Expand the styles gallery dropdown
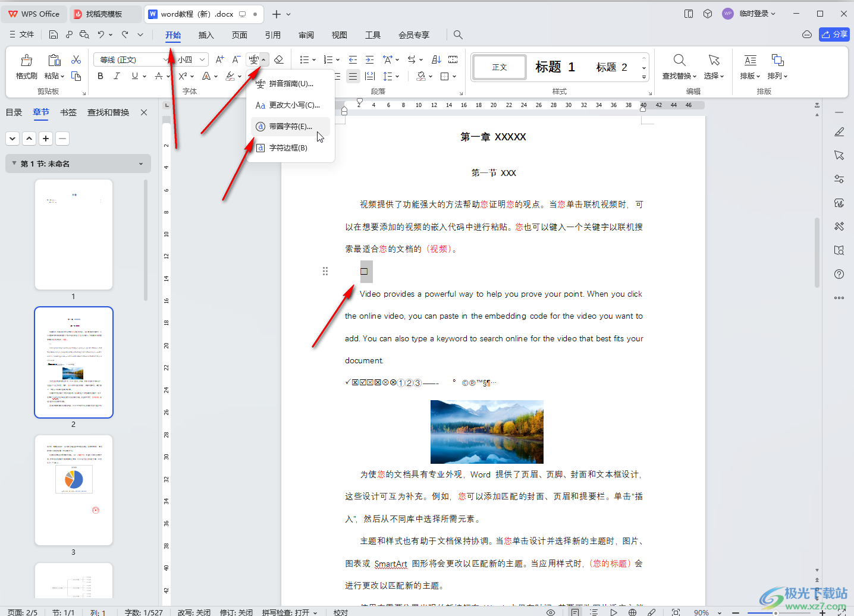The image size is (854, 616). click(x=644, y=77)
